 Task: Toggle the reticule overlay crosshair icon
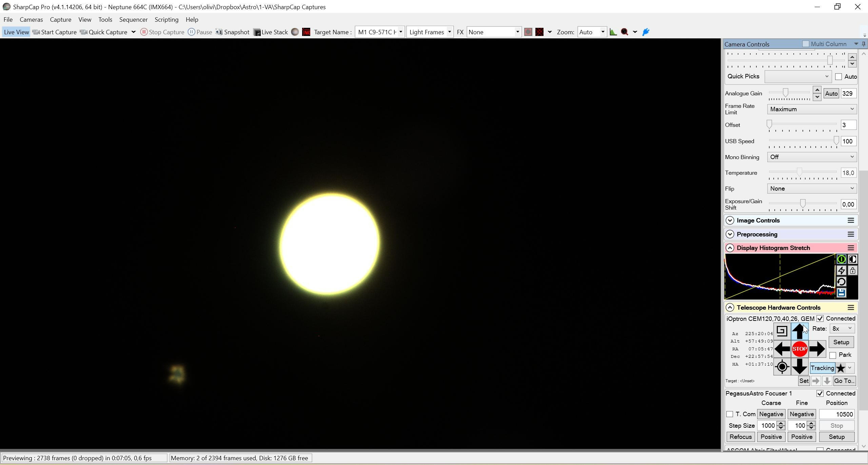pyautogui.click(x=539, y=32)
